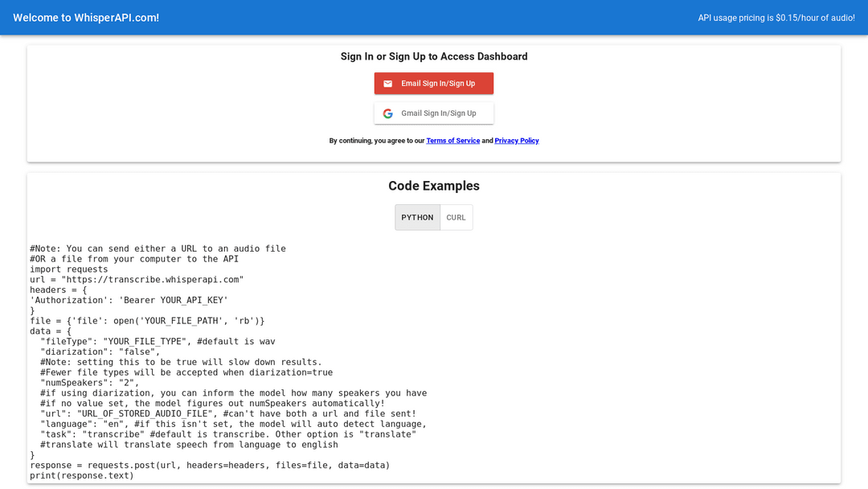This screenshot has width=868, height=489.
Task: Click the "numSpeakers": "2" line
Action: point(90,383)
